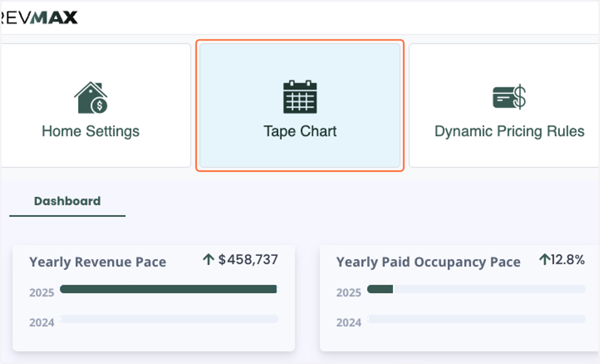
Task: Click the Home Settings house icon
Action: (x=90, y=97)
